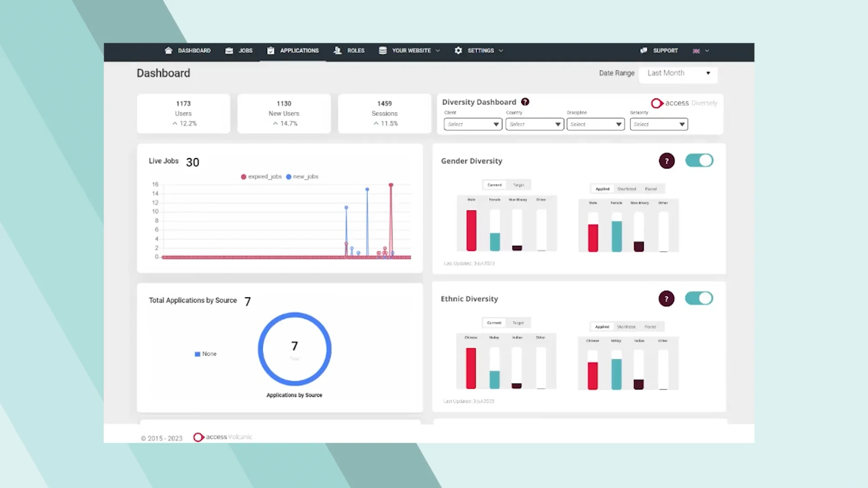Open the Gender Diversity help icon
This screenshot has width=868, height=488.
[666, 161]
